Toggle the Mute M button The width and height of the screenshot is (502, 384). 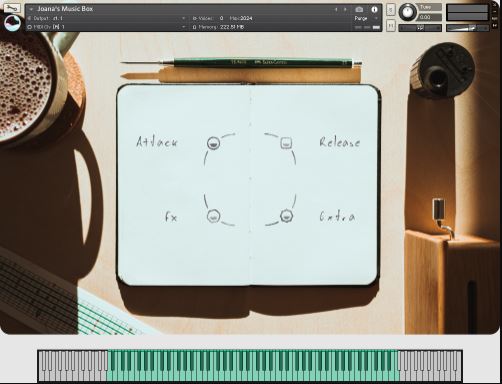pos(391,25)
